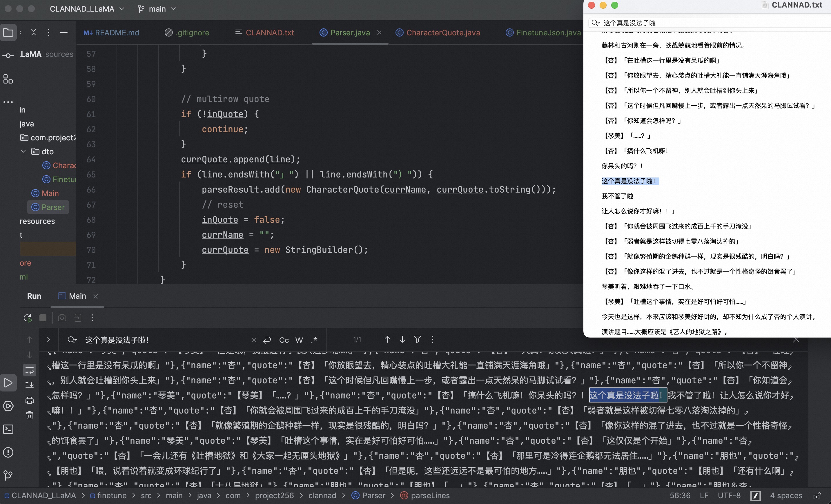Expand the search field chevron in console
The width and height of the screenshot is (831, 504).
(48, 339)
